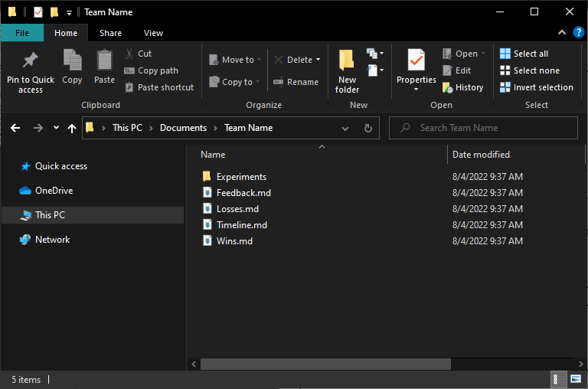The height and width of the screenshot is (389, 588).
Task: Click Invert selection button
Action: pyautogui.click(x=536, y=87)
